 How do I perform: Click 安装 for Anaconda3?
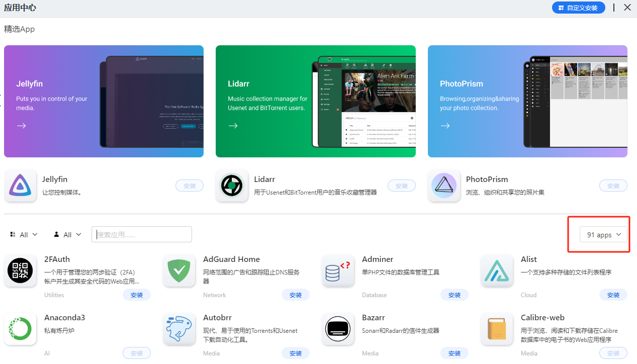(x=137, y=353)
